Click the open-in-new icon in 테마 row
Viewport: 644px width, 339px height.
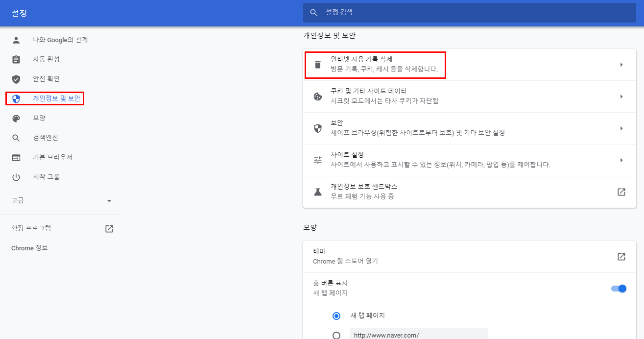[621, 257]
